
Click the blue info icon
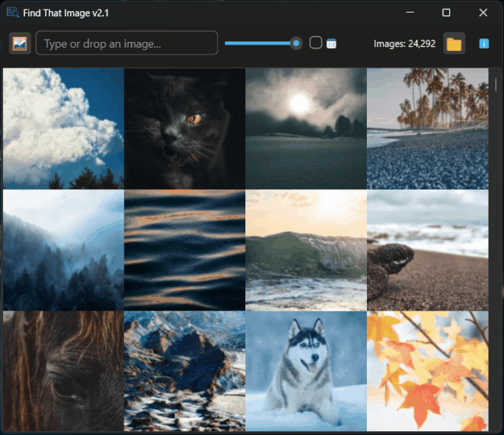484,43
